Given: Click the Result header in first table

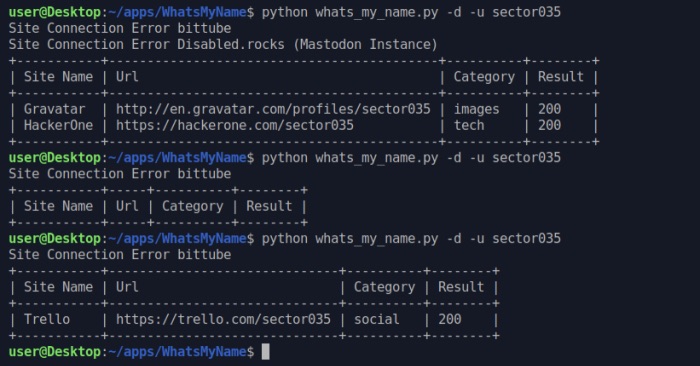Looking at the screenshot, I should 561,77.
